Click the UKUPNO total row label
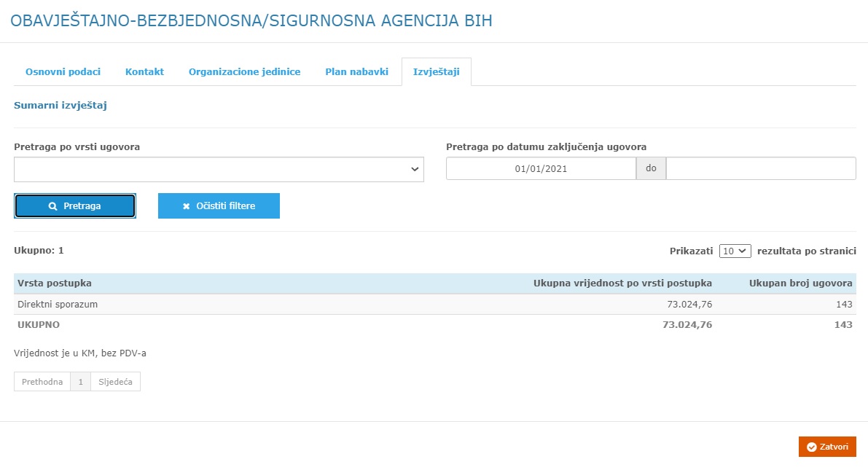The height and width of the screenshot is (470, 868). 39,324
